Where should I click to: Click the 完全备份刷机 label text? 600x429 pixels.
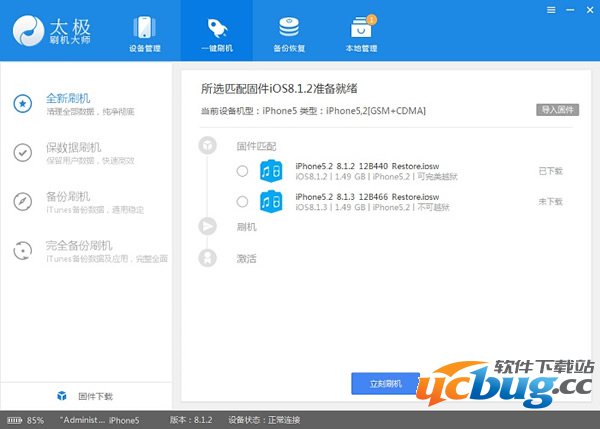tap(79, 245)
